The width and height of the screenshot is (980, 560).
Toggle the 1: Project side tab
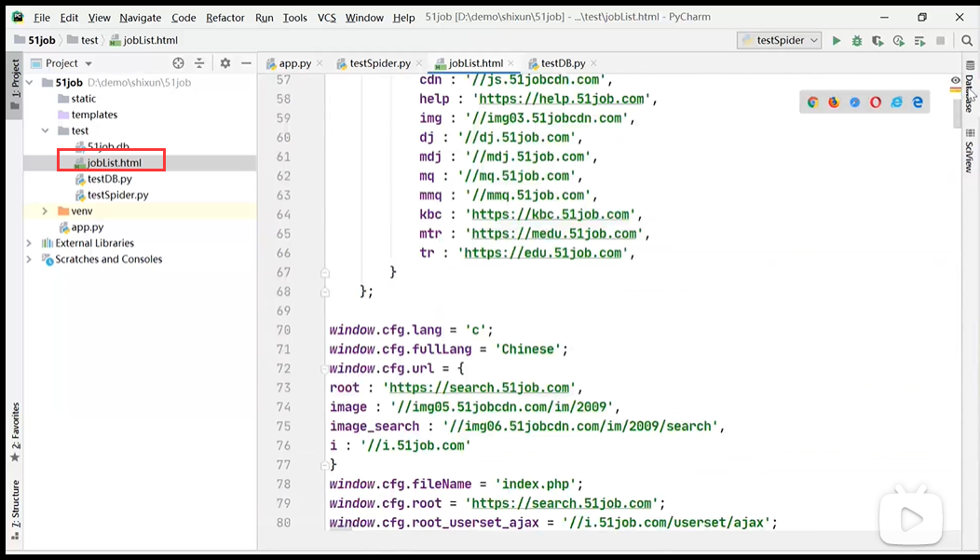point(15,85)
